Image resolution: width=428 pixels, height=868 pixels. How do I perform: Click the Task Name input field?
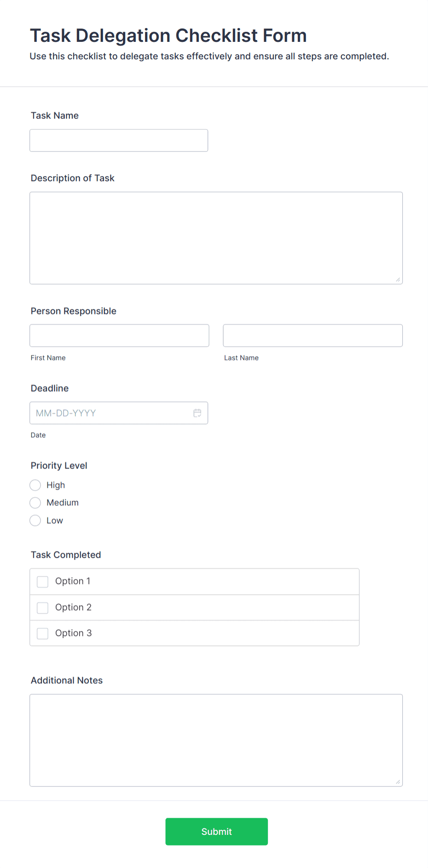119,140
